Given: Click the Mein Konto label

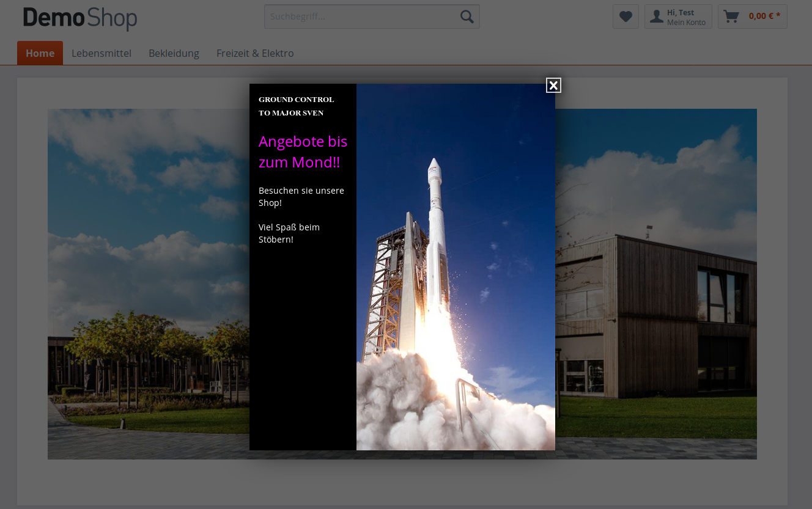Looking at the screenshot, I should click(686, 23).
